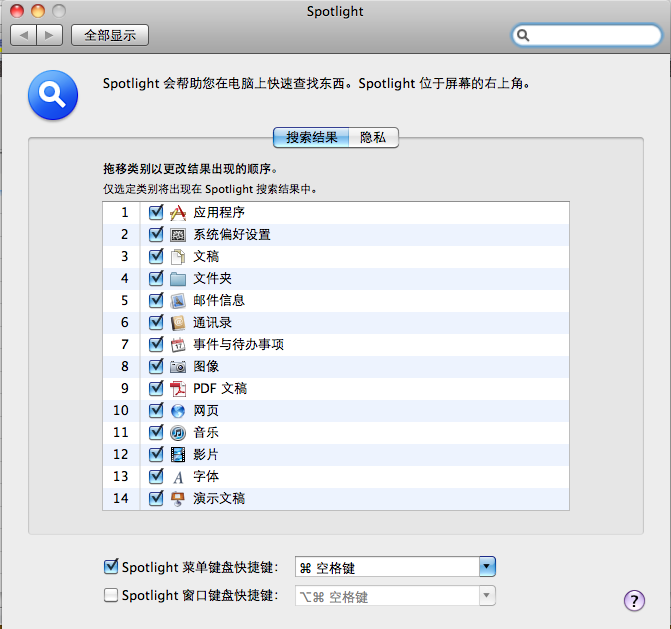Screen dimensions: 671x629
Task: Click the PDF 文稿 icon
Action: click(x=178, y=389)
